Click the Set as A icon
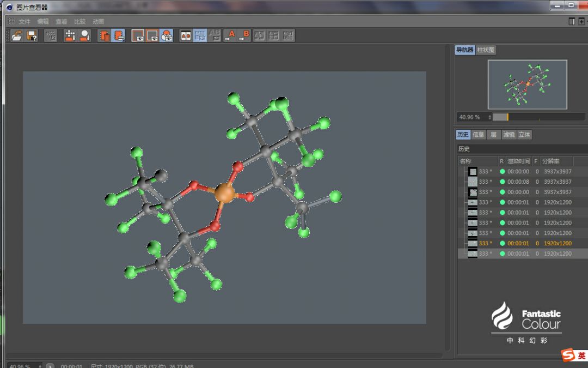588x368 pixels. [230, 36]
